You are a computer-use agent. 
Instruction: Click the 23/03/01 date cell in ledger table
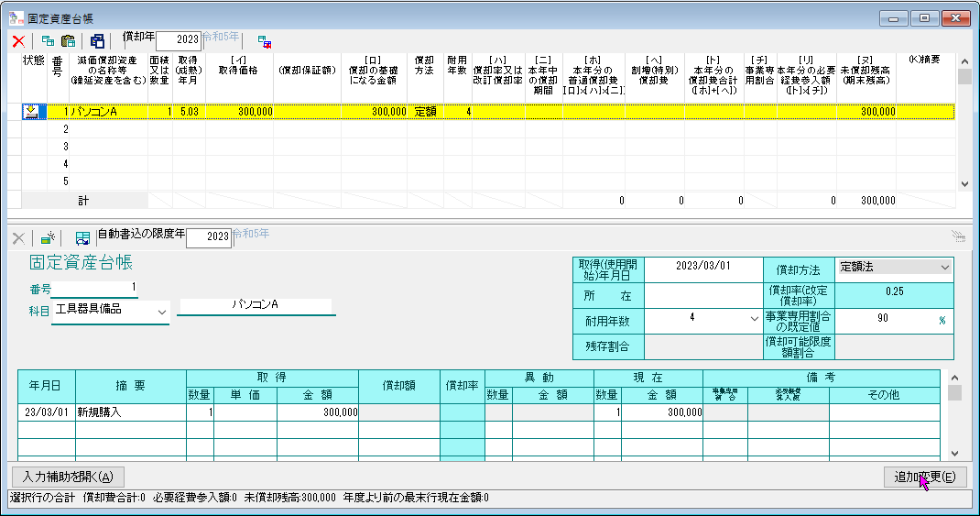click(x=47, y=412)
